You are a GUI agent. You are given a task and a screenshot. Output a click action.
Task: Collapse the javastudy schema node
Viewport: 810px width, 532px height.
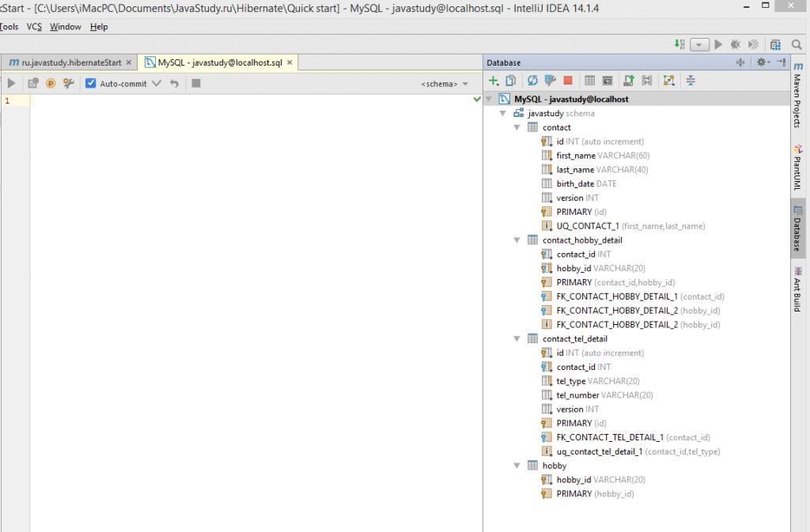click(x=502, y=113)
